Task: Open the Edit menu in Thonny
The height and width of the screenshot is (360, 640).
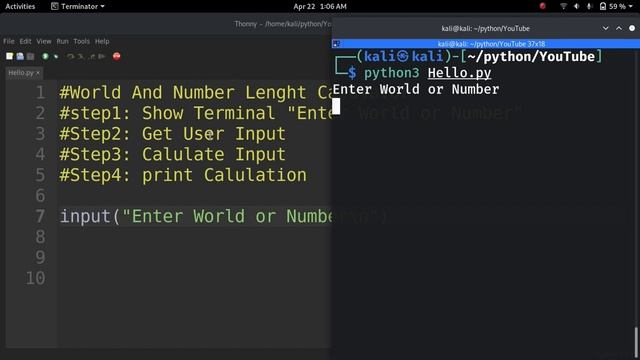Action: (x=25, y=41)
